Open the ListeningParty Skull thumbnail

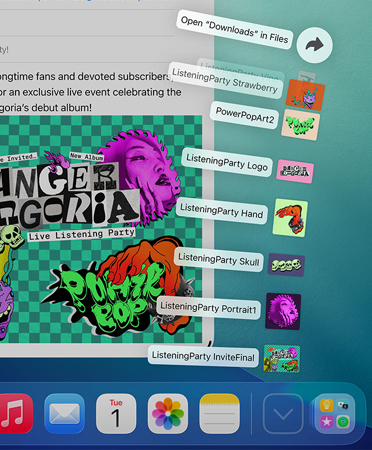tap(286, 265)
